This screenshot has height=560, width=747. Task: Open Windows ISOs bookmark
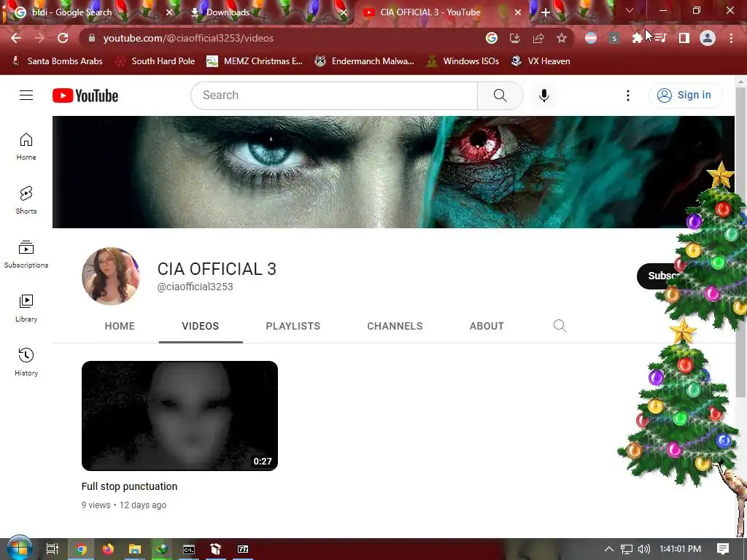(x=463, y=61)
